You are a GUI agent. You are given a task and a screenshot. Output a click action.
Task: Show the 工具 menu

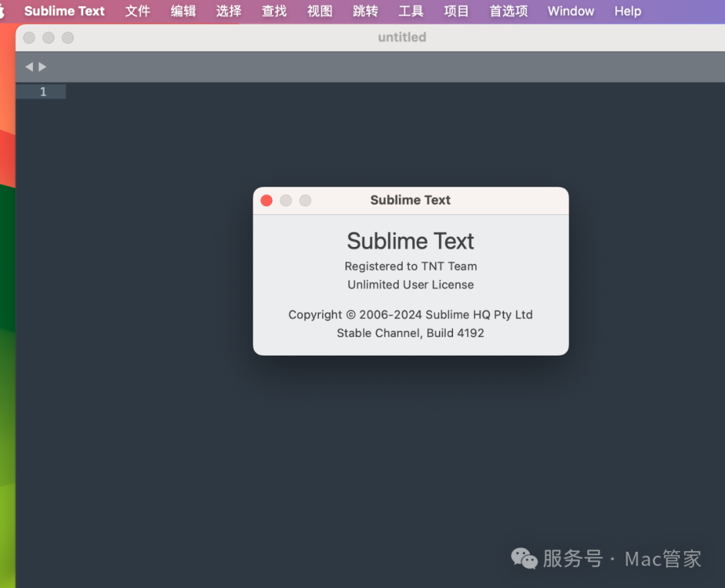pyautogui.click(x=411, y=11)
